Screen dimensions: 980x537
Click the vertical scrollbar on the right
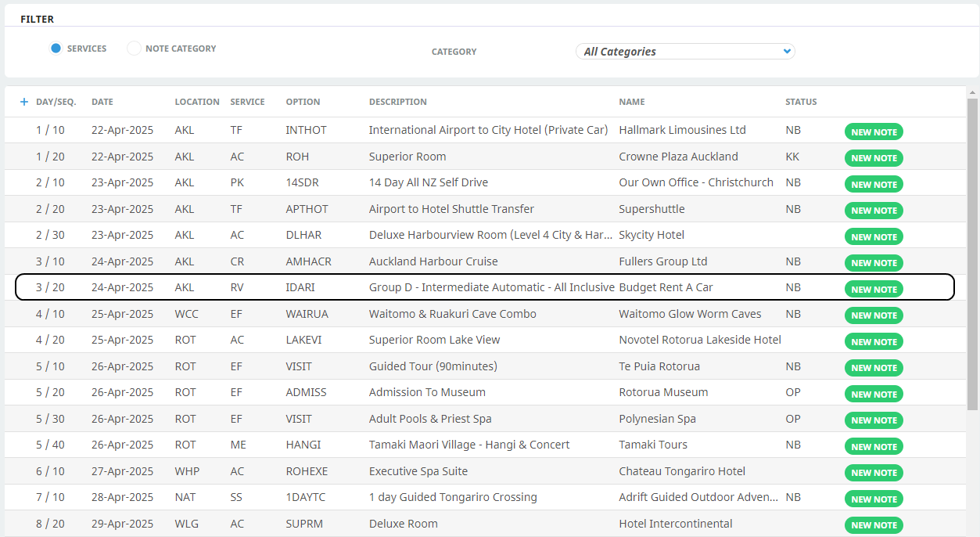(972, 254)
